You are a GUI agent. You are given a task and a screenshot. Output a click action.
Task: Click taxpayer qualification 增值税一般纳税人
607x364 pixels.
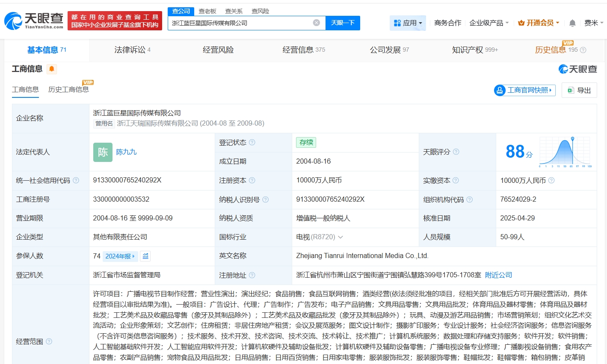pyautogui.click(x=323, y=218)
